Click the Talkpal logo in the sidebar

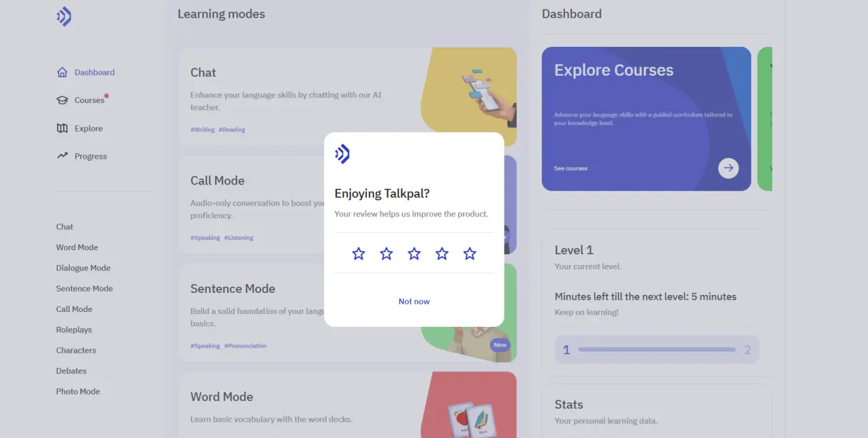tap(64, 17)
